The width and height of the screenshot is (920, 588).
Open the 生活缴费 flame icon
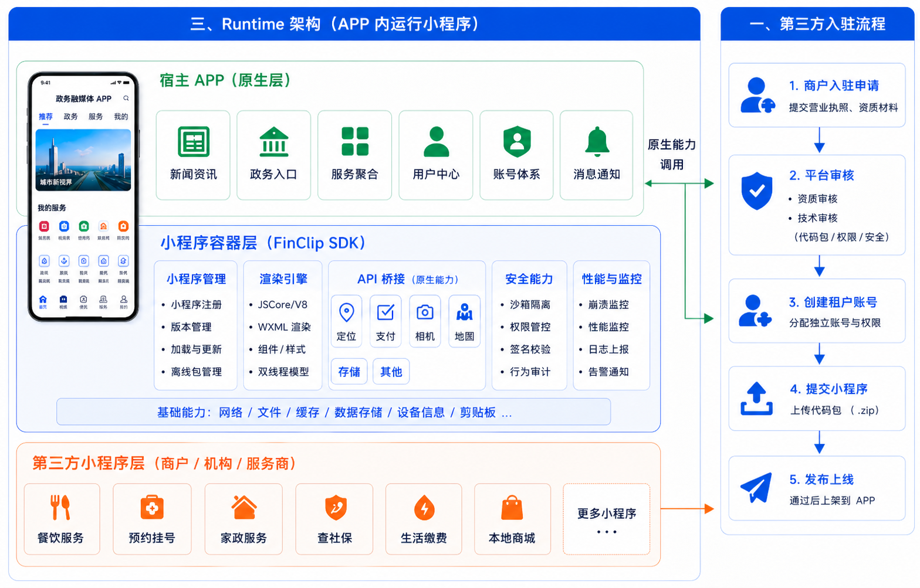point(424,508)
